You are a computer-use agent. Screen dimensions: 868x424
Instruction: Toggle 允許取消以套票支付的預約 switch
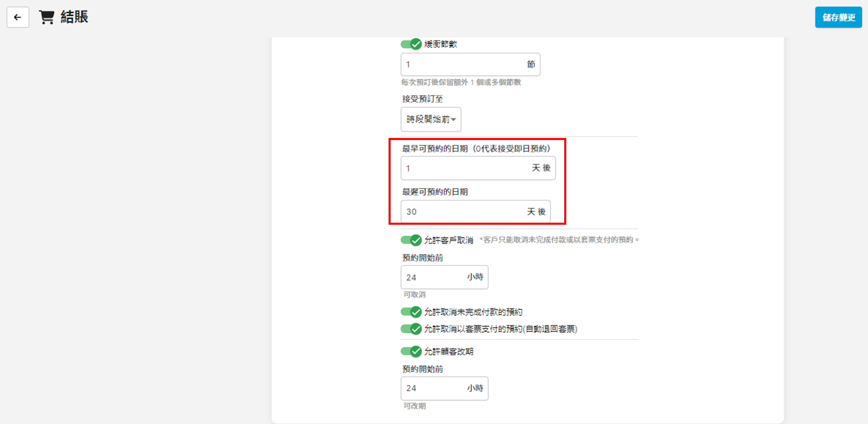411,329
